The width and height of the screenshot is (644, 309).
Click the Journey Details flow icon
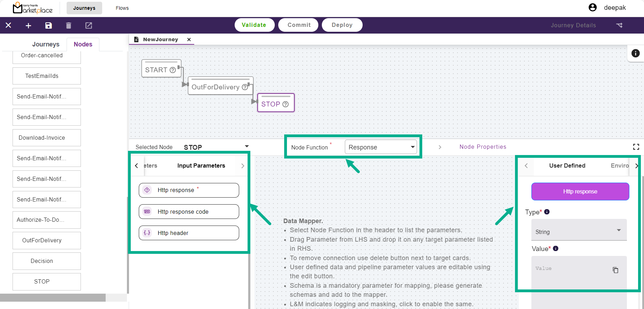point(619,25)
